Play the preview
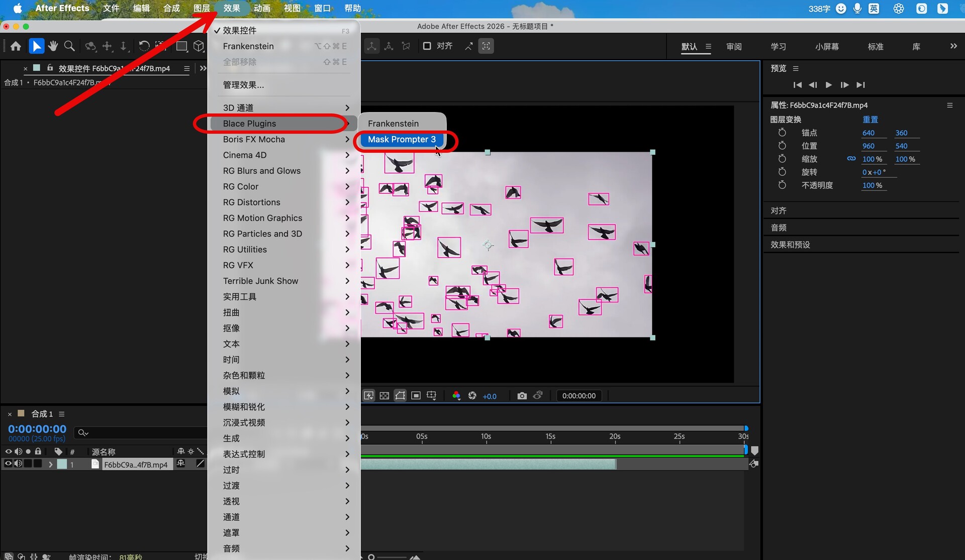Screen dimensions: 965x560 (x=828, y=85)
